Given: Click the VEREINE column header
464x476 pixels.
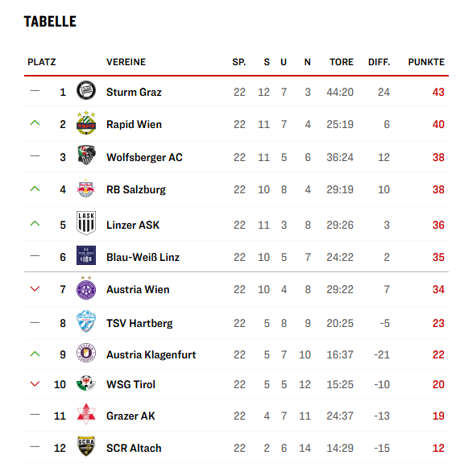Looking at the screenshot, I should (x=126, y=62).
